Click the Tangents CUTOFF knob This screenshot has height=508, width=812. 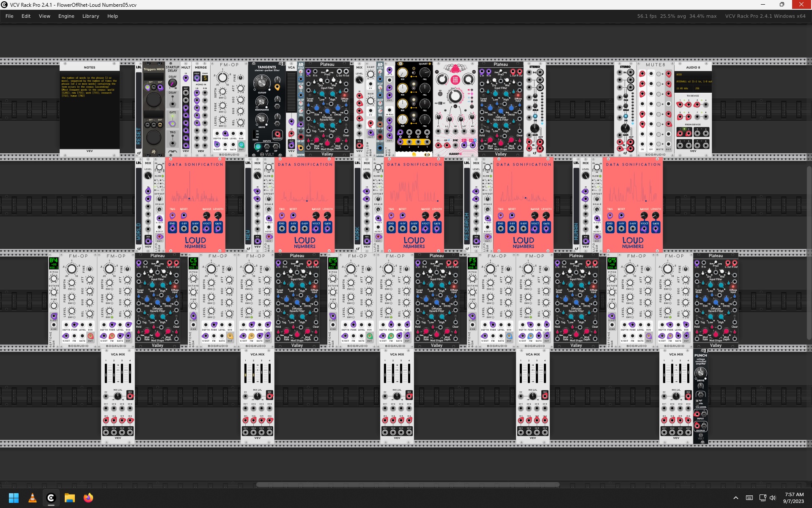pyautogui.click(x=262, y=83)
